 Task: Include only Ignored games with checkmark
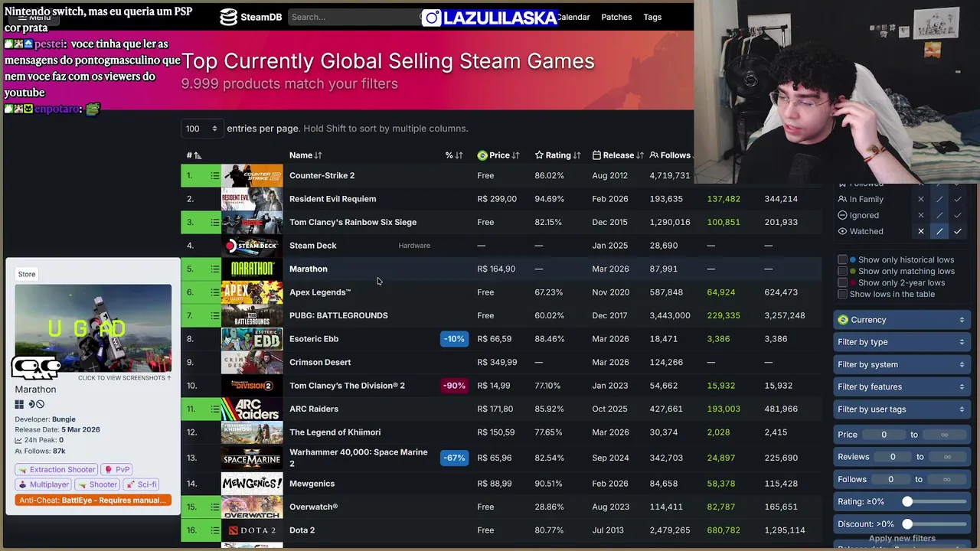coord(958,216)
